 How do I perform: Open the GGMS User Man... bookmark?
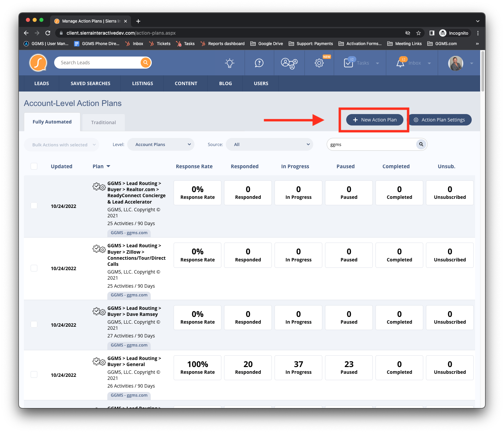[x=46, y=44]
